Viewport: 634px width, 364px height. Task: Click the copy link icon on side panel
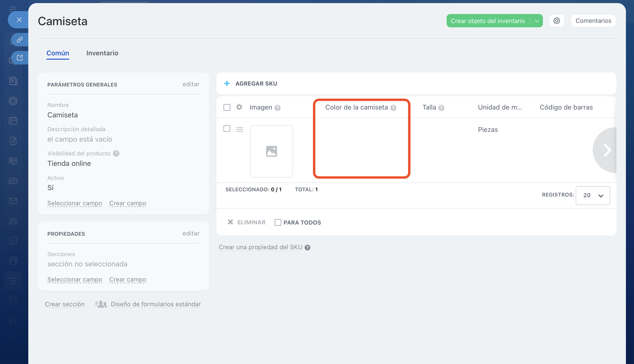coord(20,40)
